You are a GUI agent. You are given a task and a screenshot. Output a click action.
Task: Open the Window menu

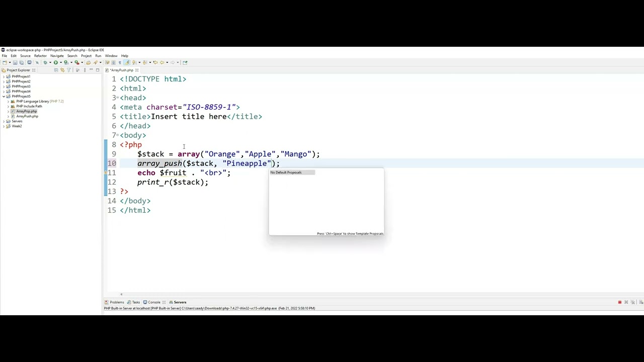click(111, 56)
